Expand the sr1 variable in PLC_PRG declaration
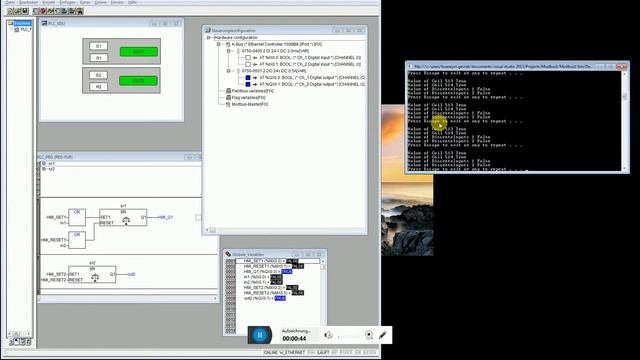640x360 pixels. pyautogui.click(x=44, y=163)
